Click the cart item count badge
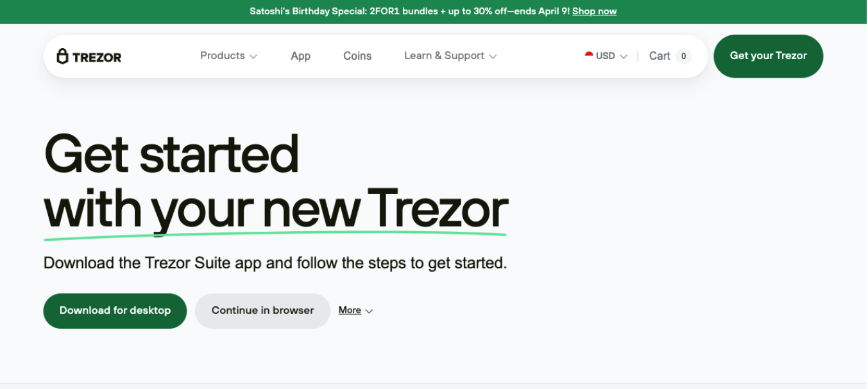Image resolution: width=868 pixels, height=389 pixels. (684, 56)
